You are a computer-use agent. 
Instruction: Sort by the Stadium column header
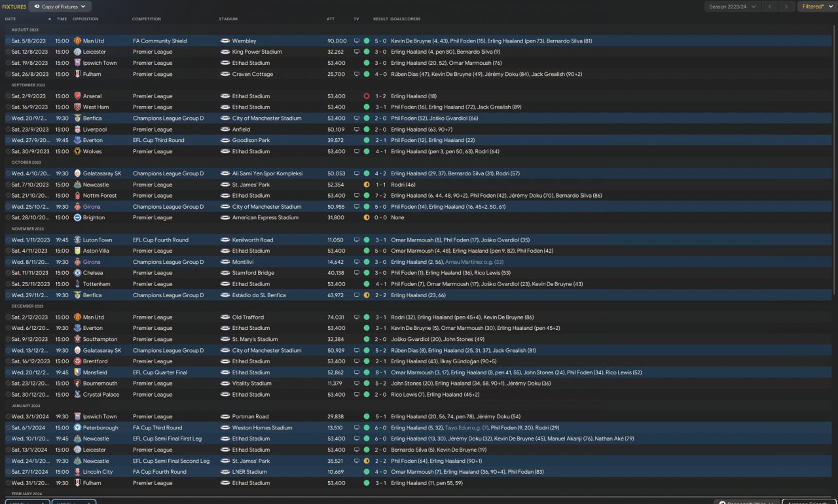pyautogui.click(x=228, y=19)
